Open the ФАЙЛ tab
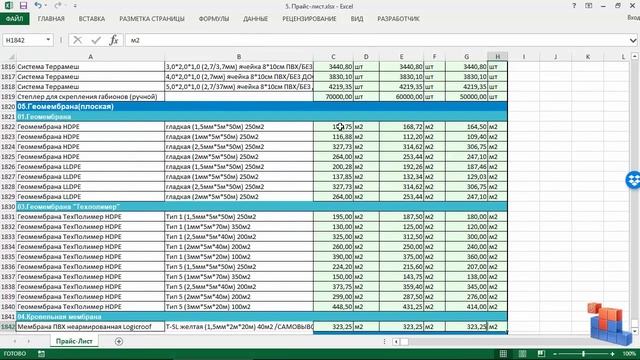 14,19
